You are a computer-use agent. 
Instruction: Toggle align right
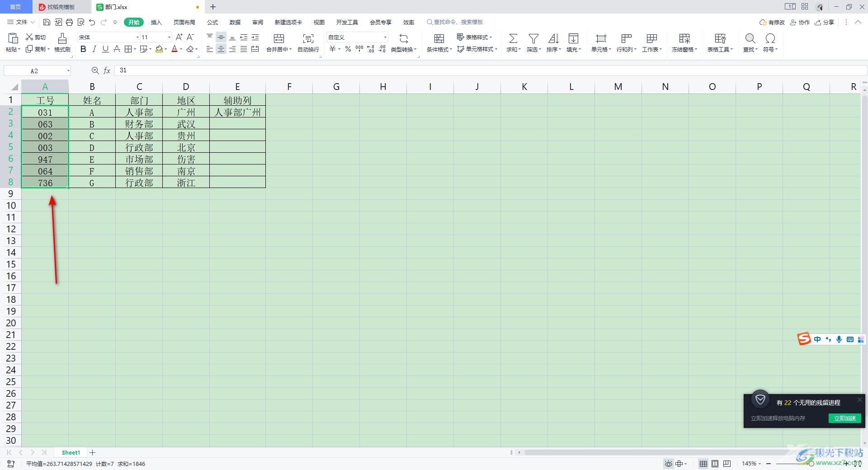[232, 49]
